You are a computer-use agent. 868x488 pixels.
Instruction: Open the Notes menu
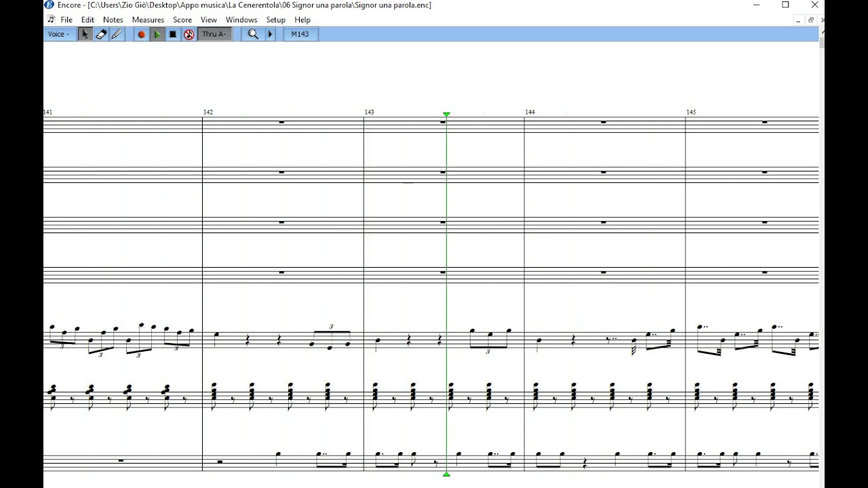point(113,20)
